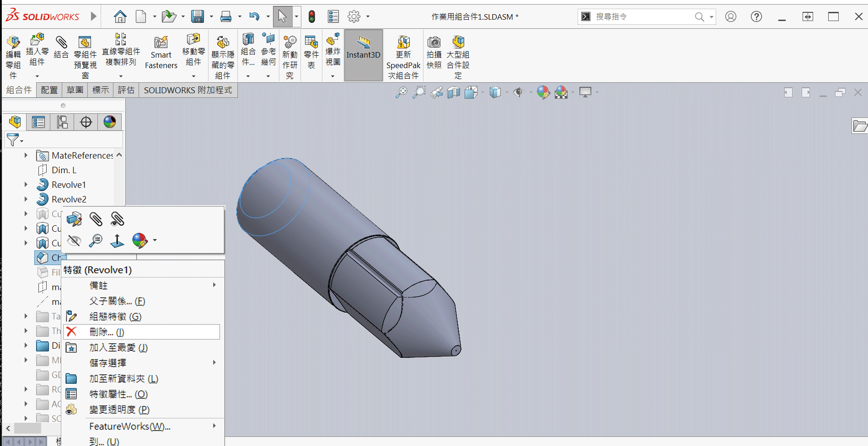Open the Options gear dropdown arrow

coord(368,17)
